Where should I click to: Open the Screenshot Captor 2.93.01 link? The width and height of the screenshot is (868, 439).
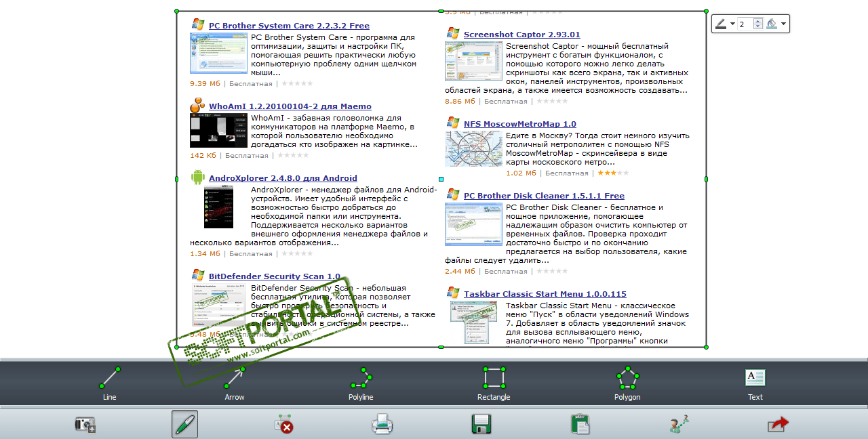pyautogui.click(x=522, y=35)
